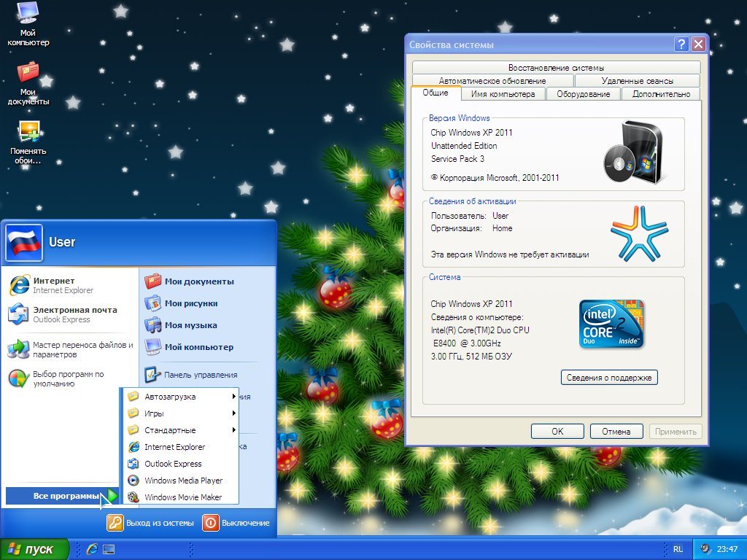Click the Intel Core 2 Duo logo

[612, 324]
